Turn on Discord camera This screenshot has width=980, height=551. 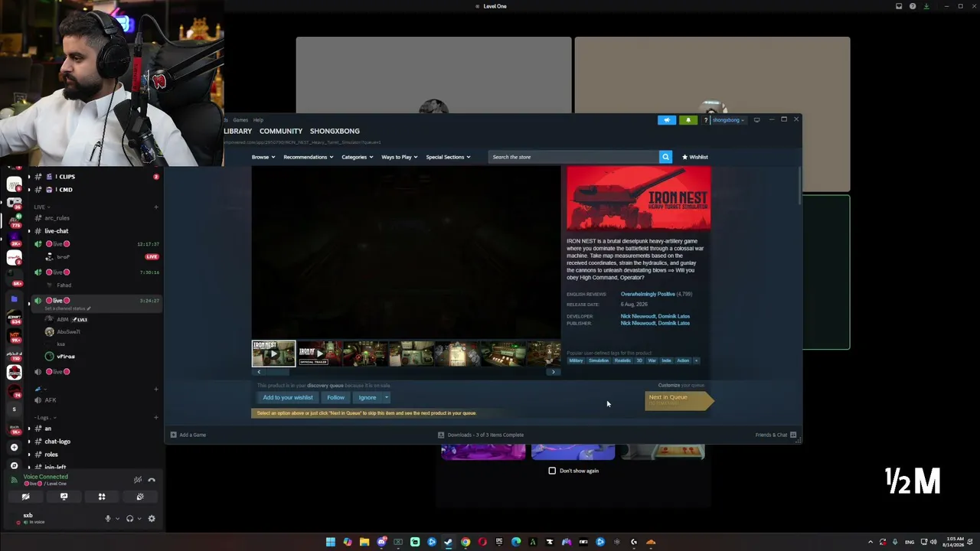[x=25, y=497]
